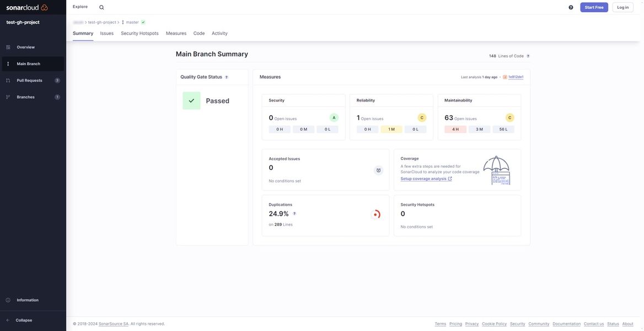Click the Security rating A badge
644x331 pixels.
[334, 118]
